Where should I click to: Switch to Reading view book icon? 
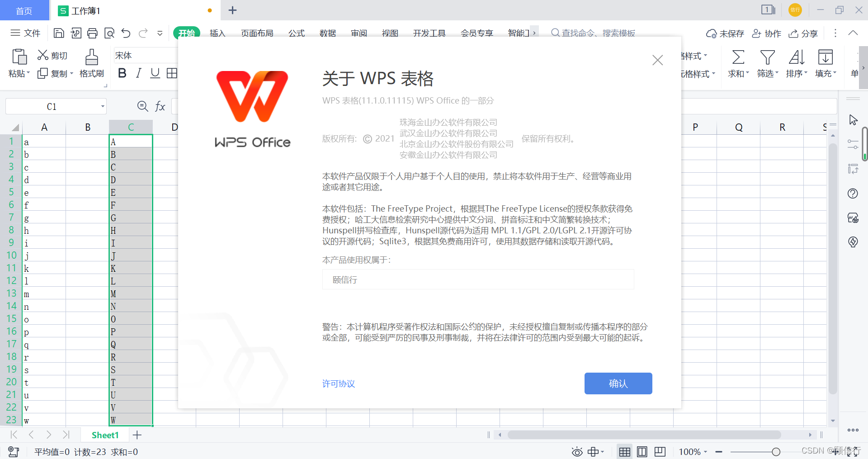660,452
